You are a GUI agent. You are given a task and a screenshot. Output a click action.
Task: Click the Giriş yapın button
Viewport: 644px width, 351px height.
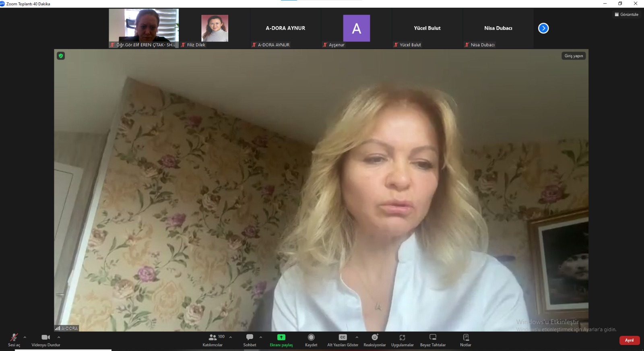coord(574,56)
